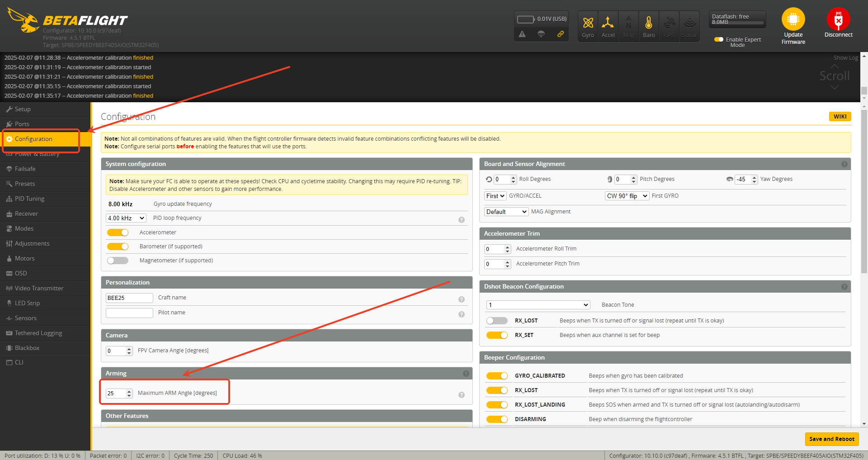The height and width of the screenshot is (460, 868).
Task: Open help for Arming section
Action: point(466,374)
